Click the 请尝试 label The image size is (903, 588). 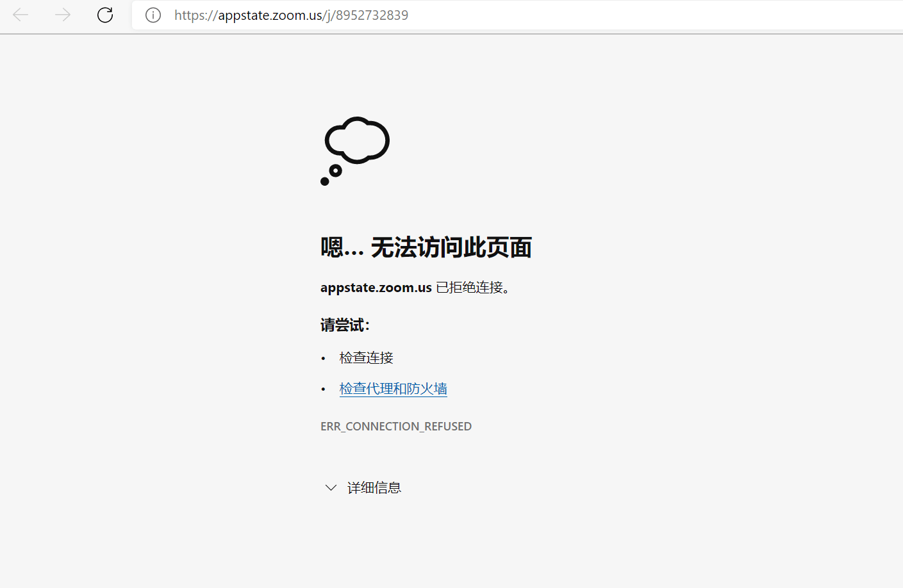coord(345,325)
